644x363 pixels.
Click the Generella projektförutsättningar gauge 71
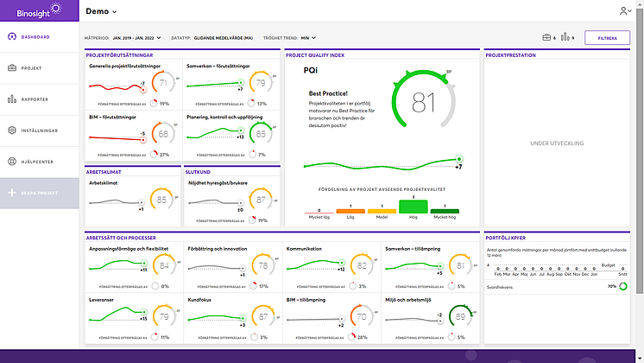(x=163, y=83)
